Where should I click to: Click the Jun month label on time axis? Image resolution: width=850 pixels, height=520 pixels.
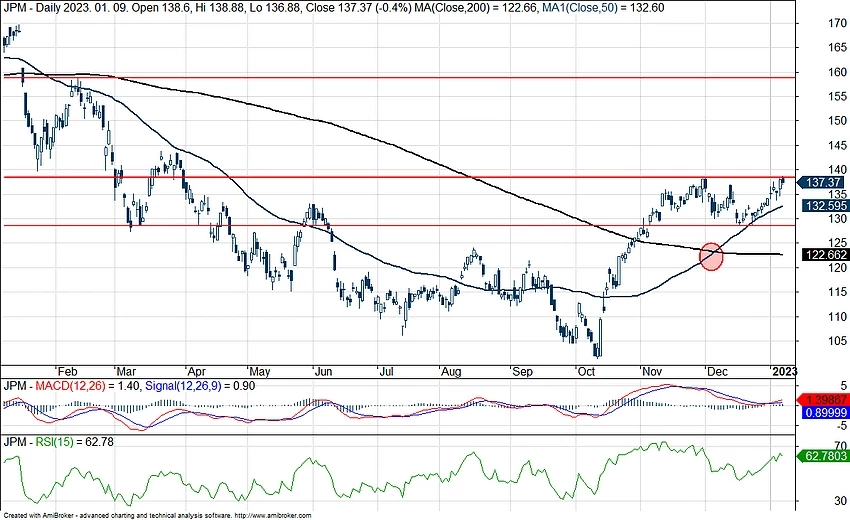[x=323, y=371]
